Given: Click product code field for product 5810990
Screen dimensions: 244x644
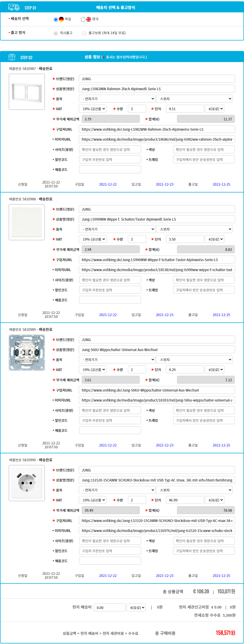Looking at the screenshot, I should [x=110, y=561].
